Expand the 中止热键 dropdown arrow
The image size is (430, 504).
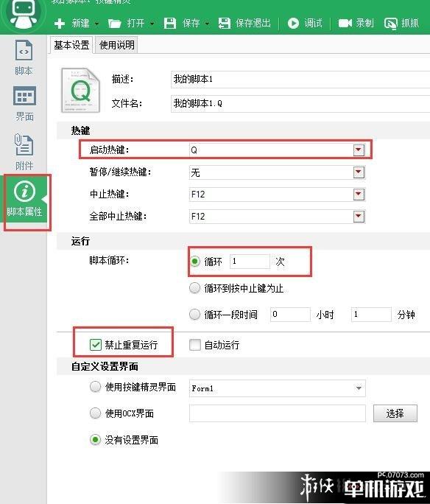point(359,194)
